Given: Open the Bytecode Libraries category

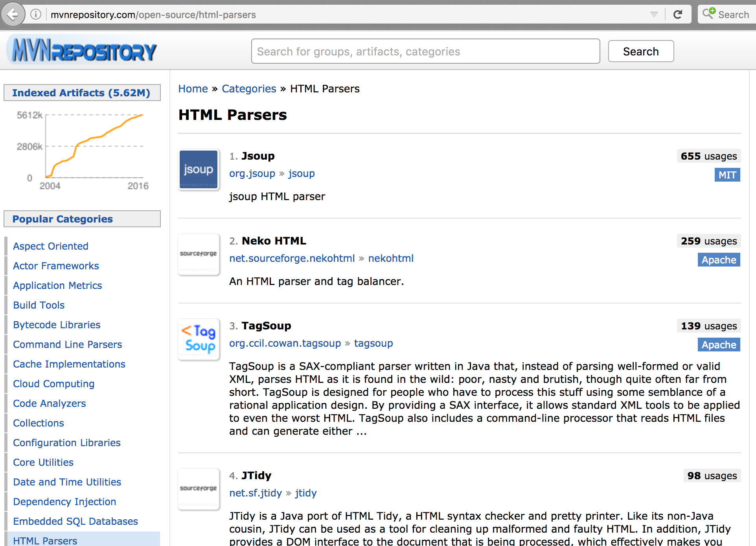Looking at the screenshot, I should [x=57, y=325].
